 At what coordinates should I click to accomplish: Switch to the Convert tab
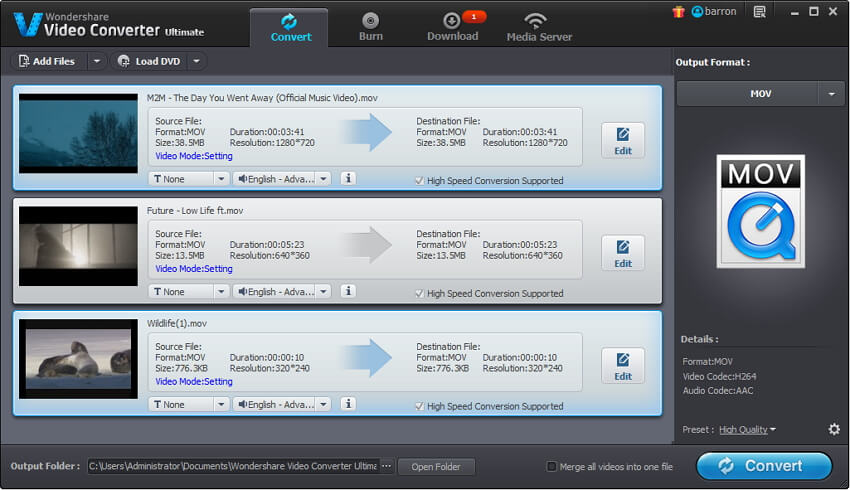pos(289,28)
